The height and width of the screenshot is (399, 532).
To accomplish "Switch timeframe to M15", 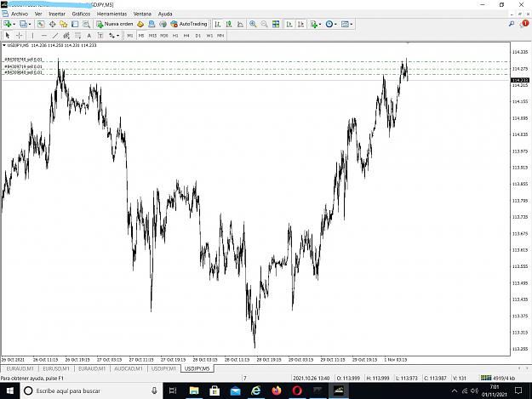I will (152, 35).
